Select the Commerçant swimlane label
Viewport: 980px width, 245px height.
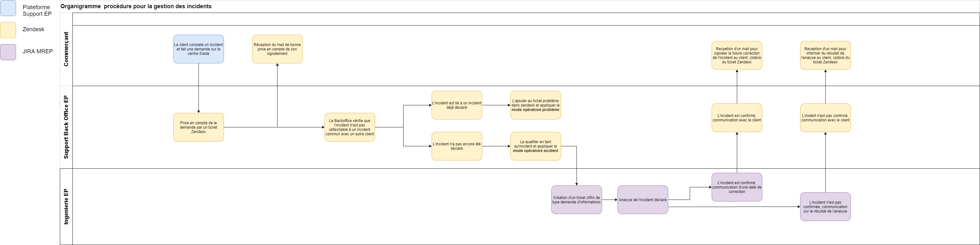point(66,49)
